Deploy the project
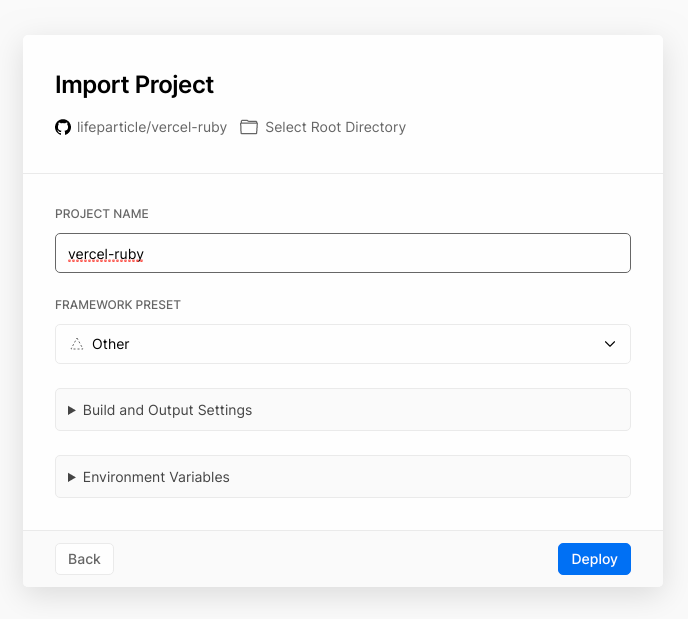The height and width of the screenshot is (619, 688). [x=594, y=559]
